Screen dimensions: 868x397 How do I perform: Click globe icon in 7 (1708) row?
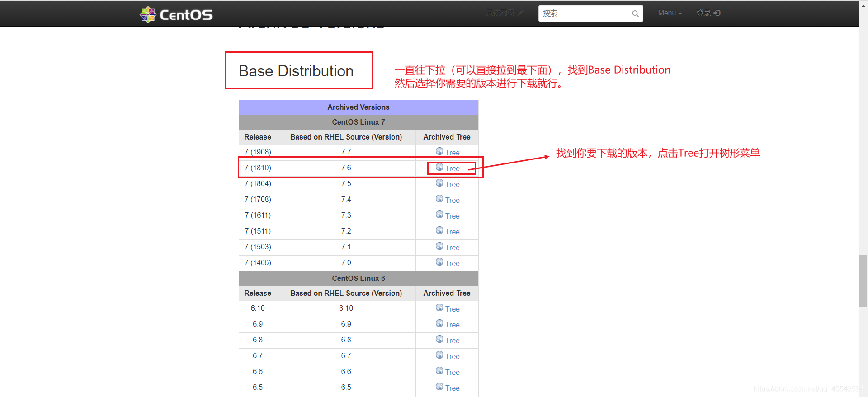click(x=439, y=198)
